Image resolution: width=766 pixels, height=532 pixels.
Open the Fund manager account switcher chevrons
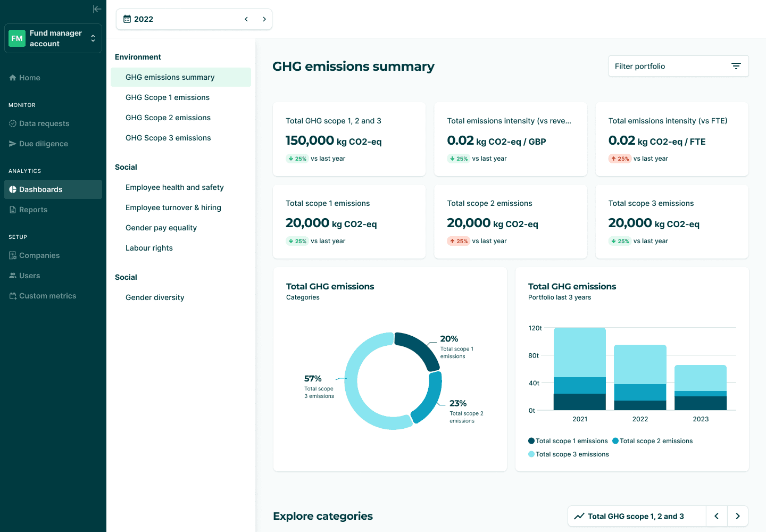coord(93,38)
